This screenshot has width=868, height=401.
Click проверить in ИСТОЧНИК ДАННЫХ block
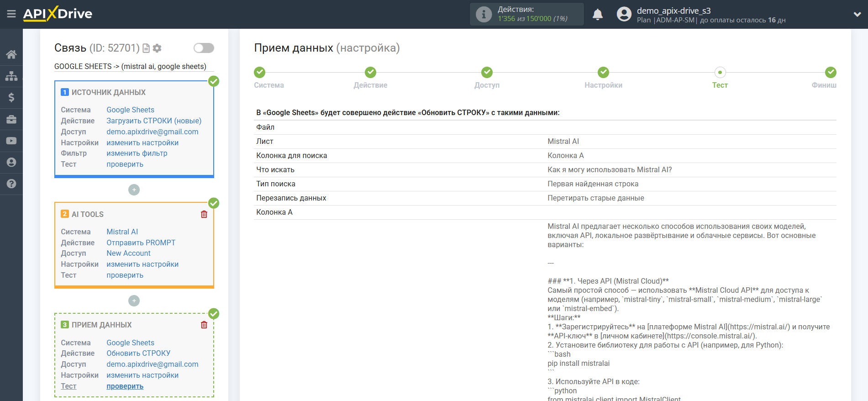(125, 164)
